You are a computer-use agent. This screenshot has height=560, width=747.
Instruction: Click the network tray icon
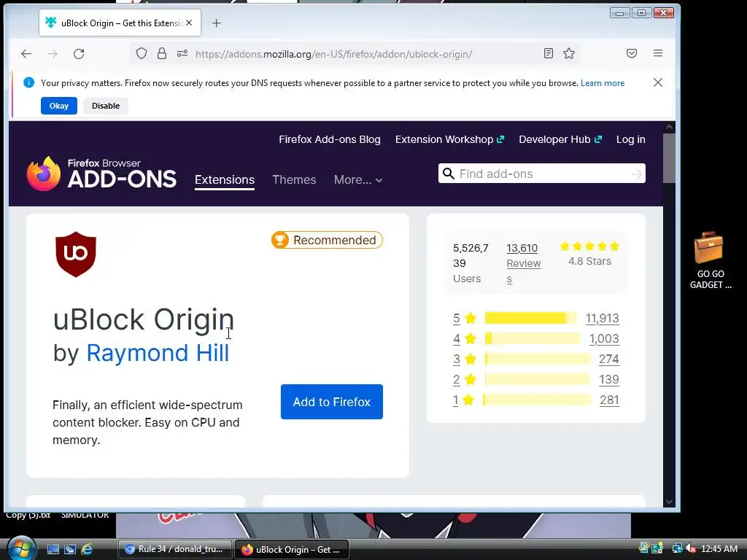(x=677, y=548)
